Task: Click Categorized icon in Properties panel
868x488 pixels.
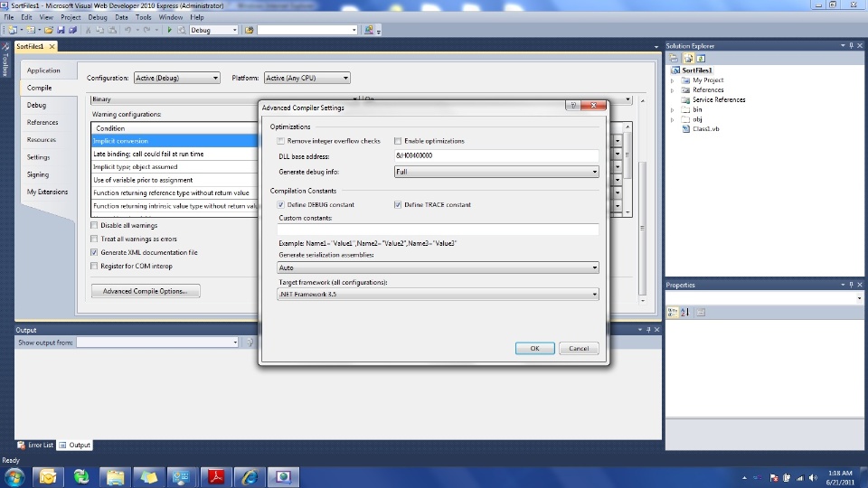Action: pos(672,313)
